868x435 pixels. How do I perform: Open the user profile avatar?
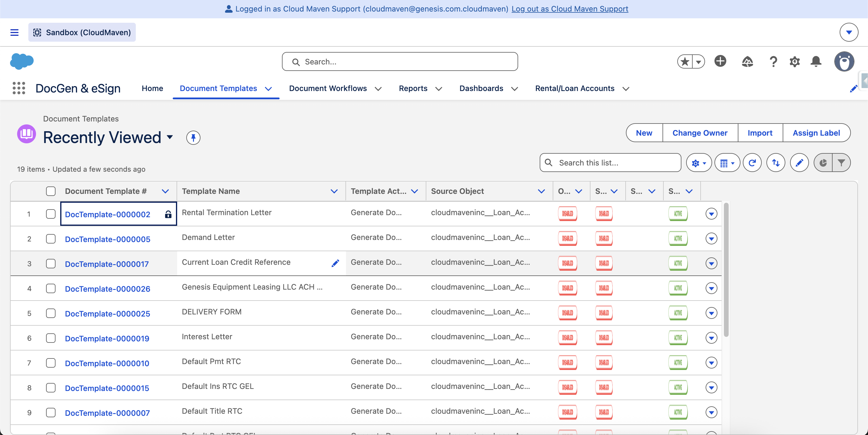click(x=844, y=61)
